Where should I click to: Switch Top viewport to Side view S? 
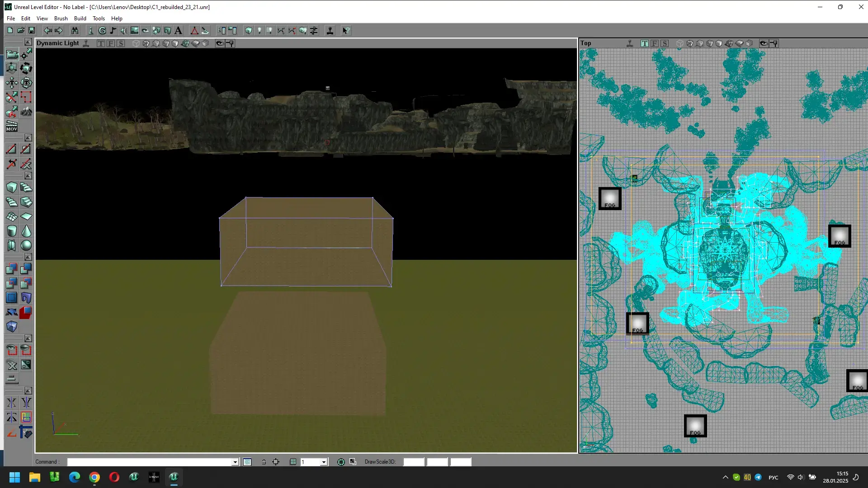665,43
